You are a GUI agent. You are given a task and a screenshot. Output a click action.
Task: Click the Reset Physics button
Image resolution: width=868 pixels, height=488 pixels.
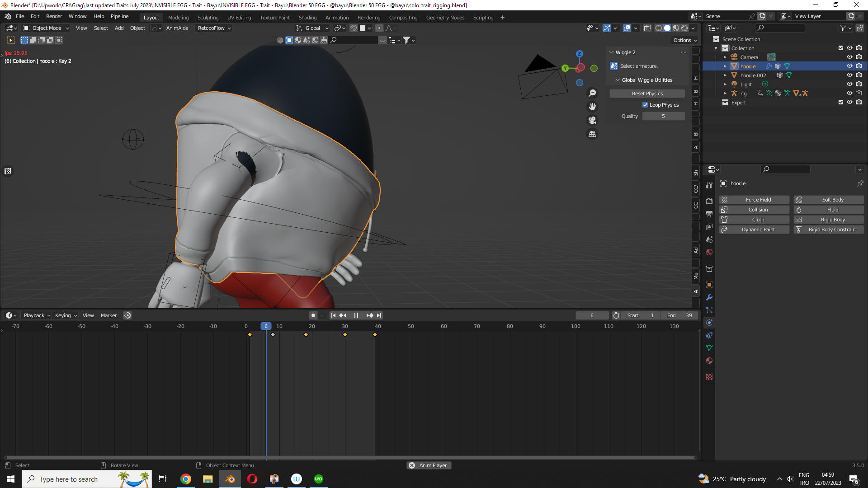[x=647, y=94]
